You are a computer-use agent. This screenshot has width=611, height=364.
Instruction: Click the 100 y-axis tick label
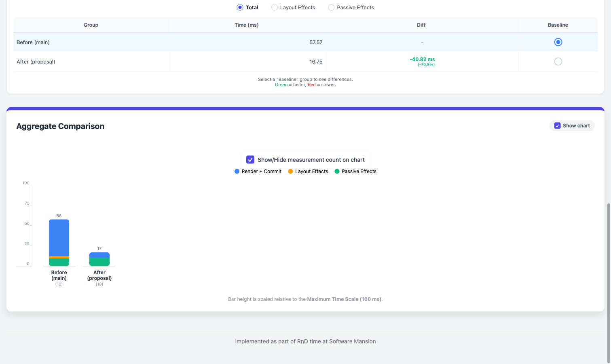(26, 183)
